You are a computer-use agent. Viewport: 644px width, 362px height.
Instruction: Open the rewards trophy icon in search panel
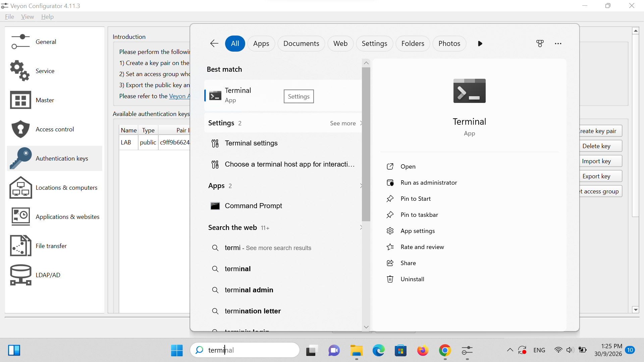540,43
